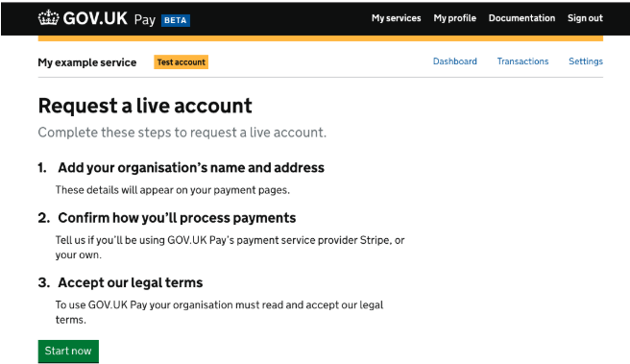Screen dimensions: 630x364
Task: Click the GOV.UK crown logo icon
Action: click(48, 17)
